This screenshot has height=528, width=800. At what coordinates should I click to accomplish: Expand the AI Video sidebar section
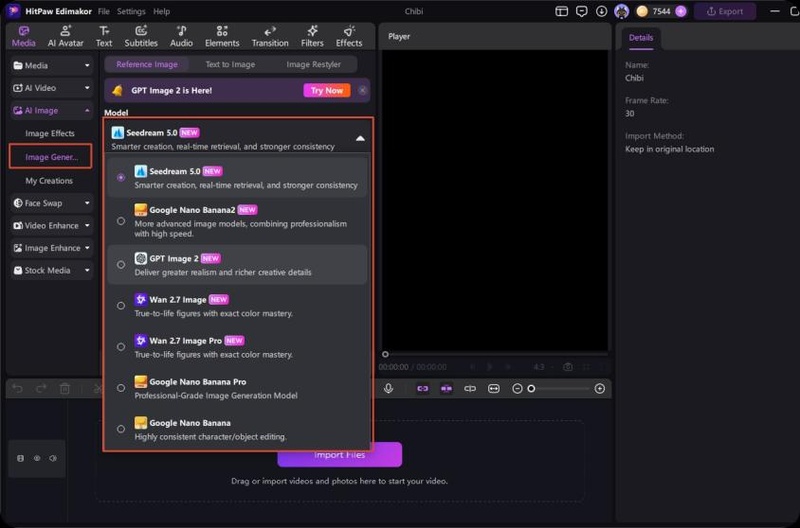pyautogui.click(x=87, y=88)
